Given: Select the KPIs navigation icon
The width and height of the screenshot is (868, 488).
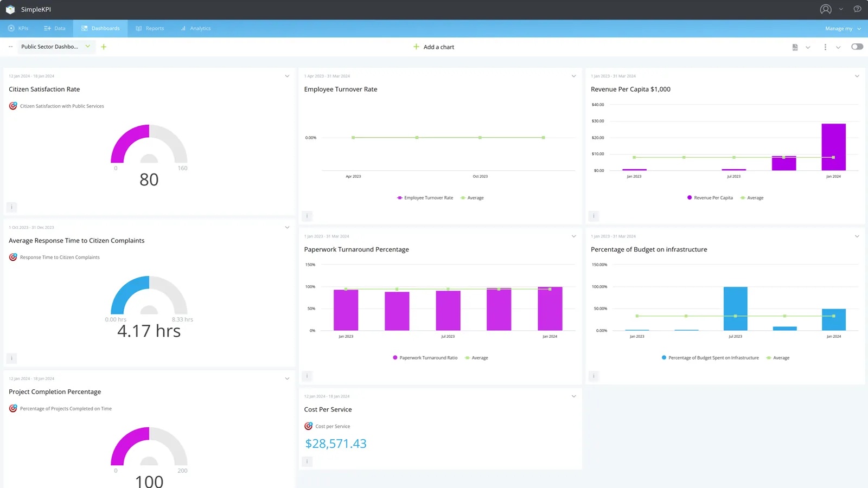Looking at the screenshot, I should (x=12, y=28).
